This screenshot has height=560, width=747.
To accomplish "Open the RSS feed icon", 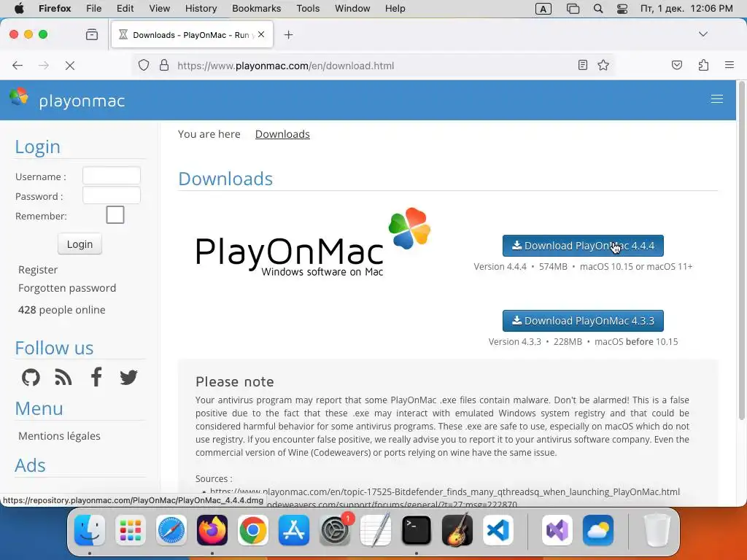I will pos(63,378).
